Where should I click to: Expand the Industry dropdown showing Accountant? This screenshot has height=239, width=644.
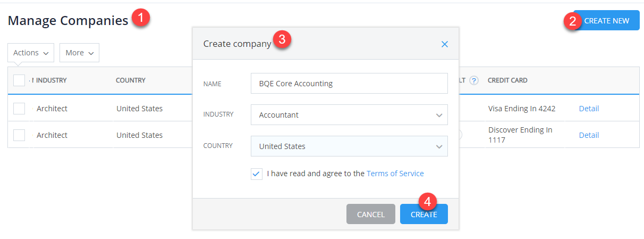click(349, 114)
